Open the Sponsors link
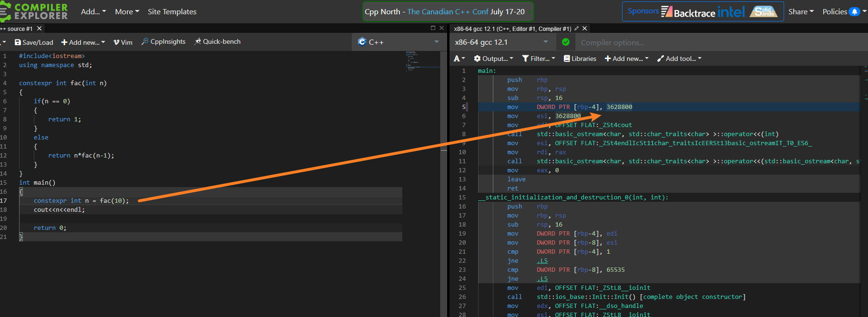The image size is (868, 317). [643, 11]
